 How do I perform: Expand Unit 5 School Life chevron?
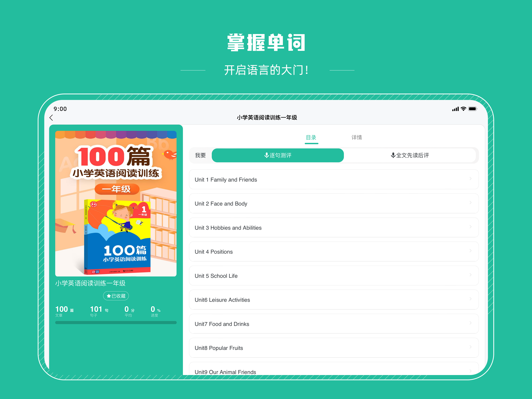click(x=471, y=275)
